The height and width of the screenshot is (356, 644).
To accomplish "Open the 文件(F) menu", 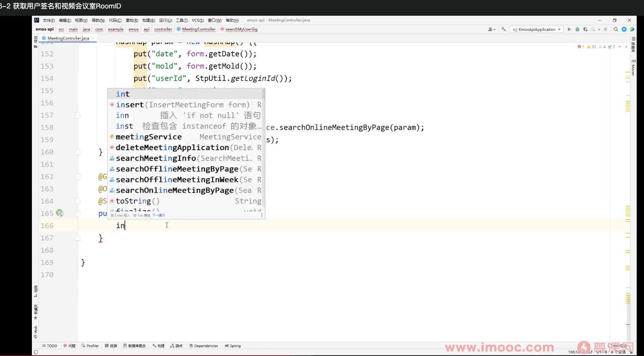I will [x=49, y=20].
